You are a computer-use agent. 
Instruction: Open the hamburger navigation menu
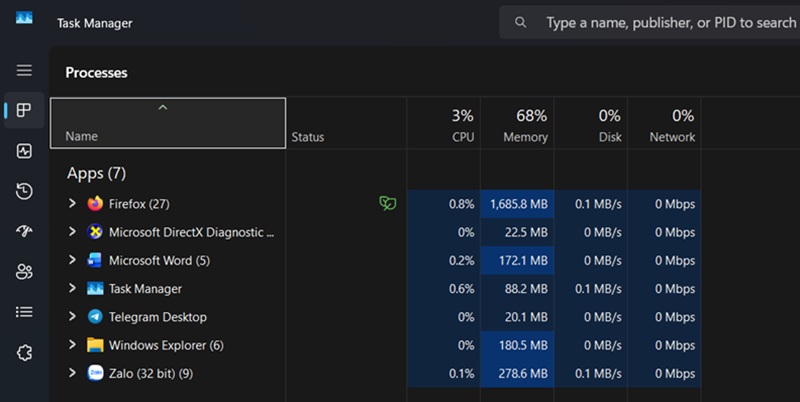[24, 70]
